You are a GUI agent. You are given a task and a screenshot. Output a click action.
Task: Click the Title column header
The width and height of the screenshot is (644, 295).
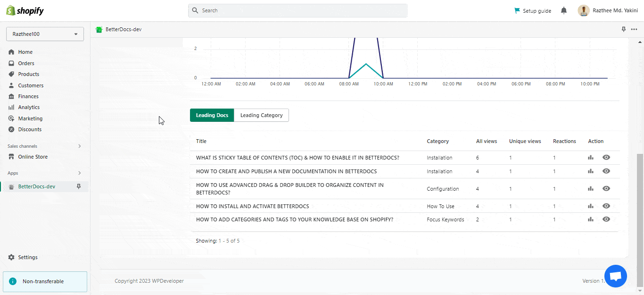(201, 141)
